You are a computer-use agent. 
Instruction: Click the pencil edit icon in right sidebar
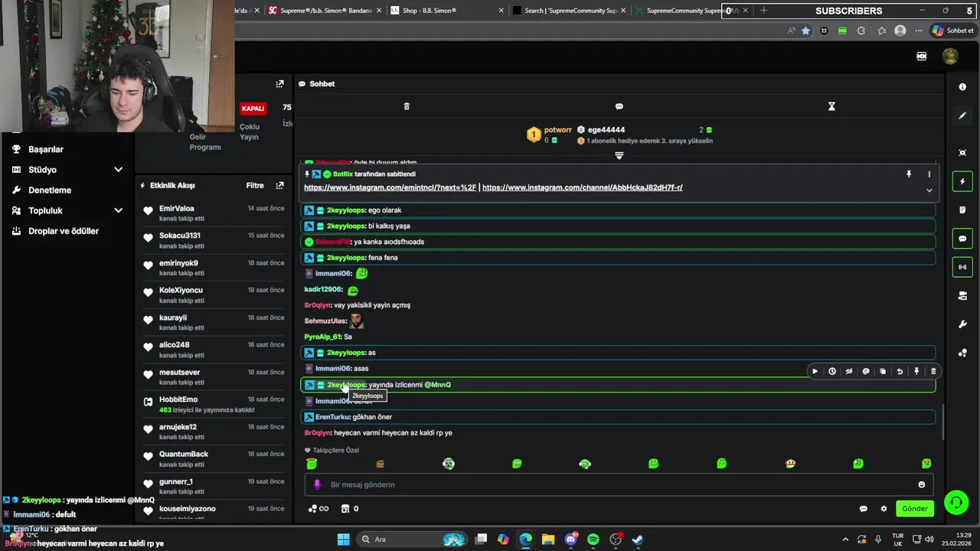click(962, 116)
